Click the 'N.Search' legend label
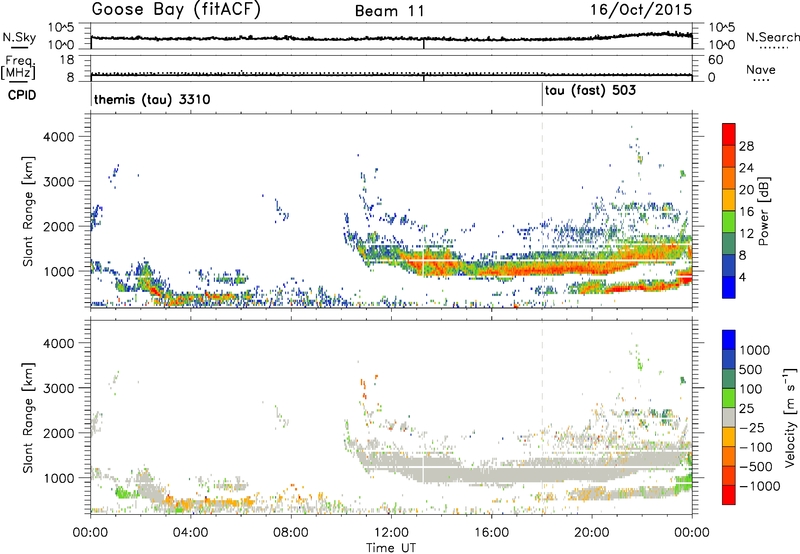The width and height of the screenshot is (800, 554). [x=772, y=37]
